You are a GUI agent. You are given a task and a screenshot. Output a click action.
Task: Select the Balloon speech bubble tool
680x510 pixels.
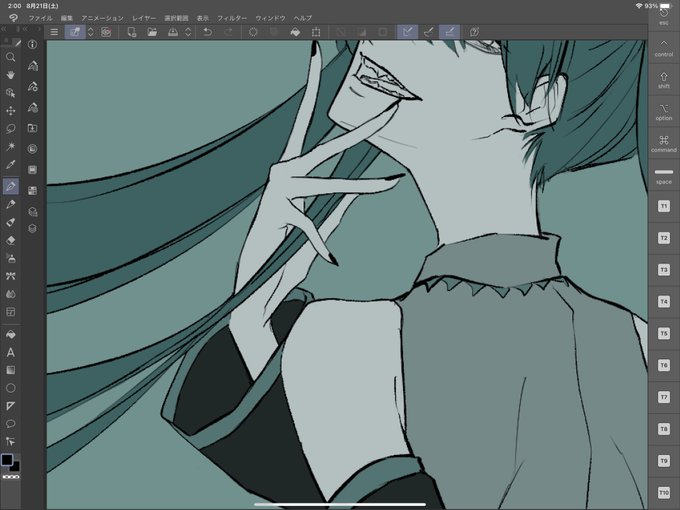pos(10,423)
